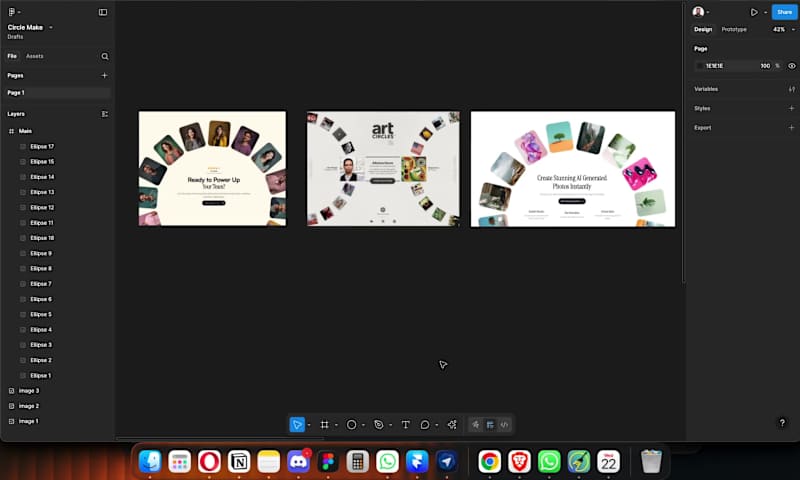Add an export setting with plus
This screenshot has height=480, width=800.
(791, 128)
